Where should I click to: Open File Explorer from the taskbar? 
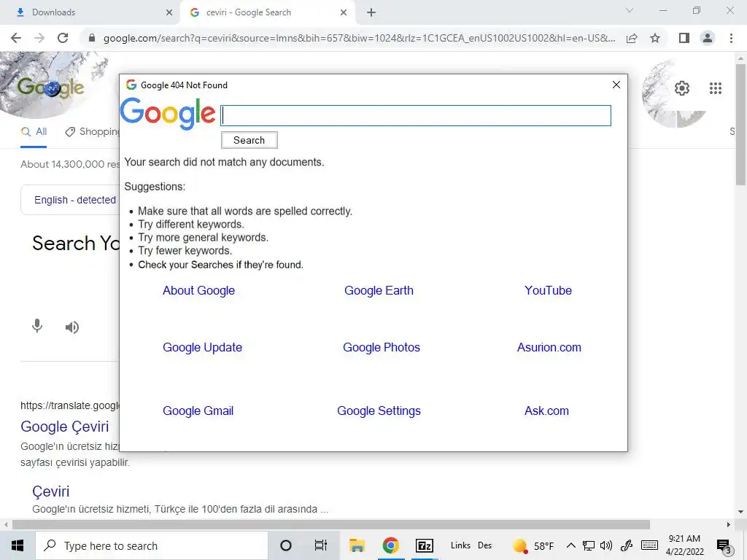357,545
